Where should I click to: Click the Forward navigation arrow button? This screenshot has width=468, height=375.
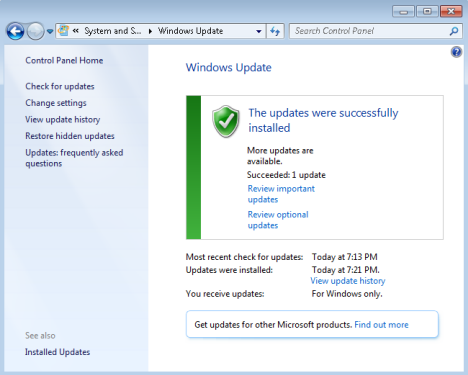[35, 31]
